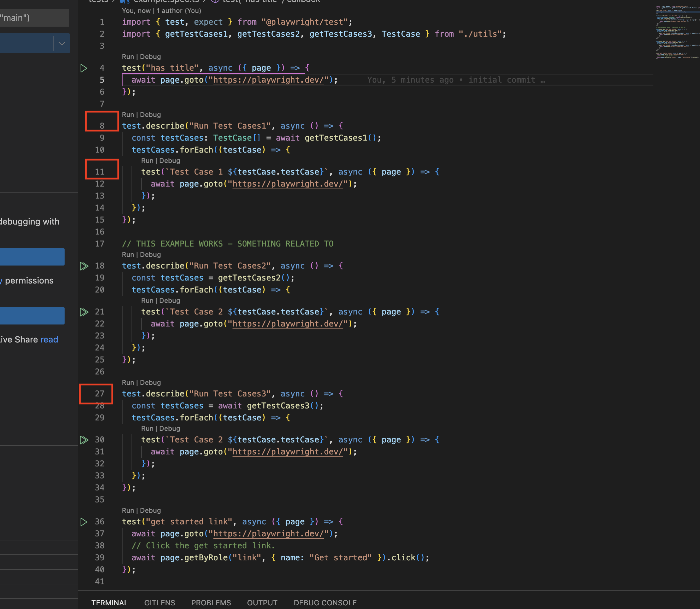
Task: Click the run icon beside "Run Test Cases2" describe
Action: click(x=84, y=266)
